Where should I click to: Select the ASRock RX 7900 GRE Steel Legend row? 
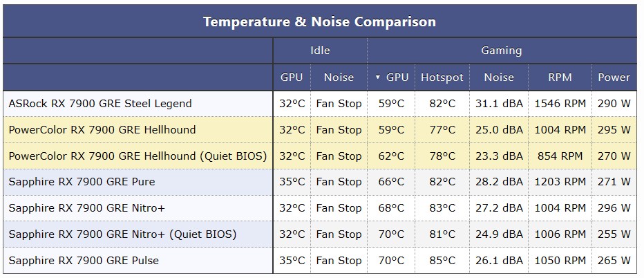tap(100, 104)
